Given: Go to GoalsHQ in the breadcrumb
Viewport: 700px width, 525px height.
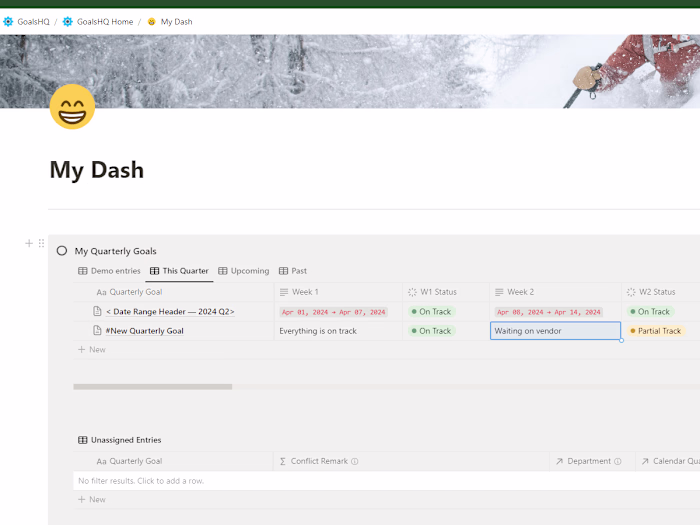Looking at the screenshot, I should click(x=33, y=21).
